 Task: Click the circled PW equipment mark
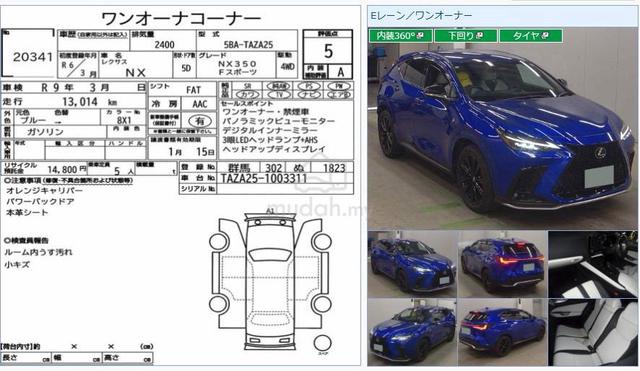[x=339, y=86]
